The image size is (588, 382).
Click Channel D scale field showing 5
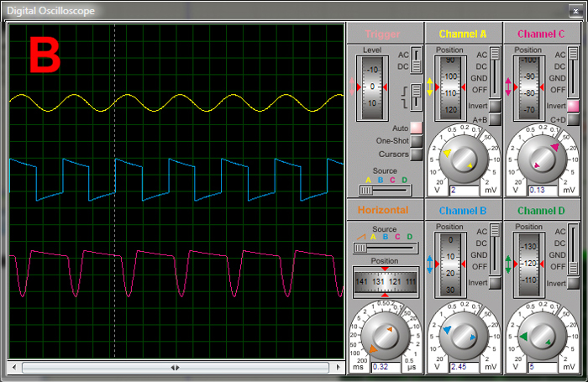tap(543, 367)
